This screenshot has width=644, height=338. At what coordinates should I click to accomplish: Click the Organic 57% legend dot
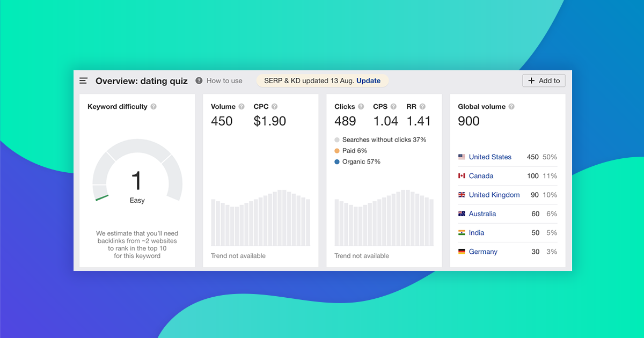(x=337, y=162)
